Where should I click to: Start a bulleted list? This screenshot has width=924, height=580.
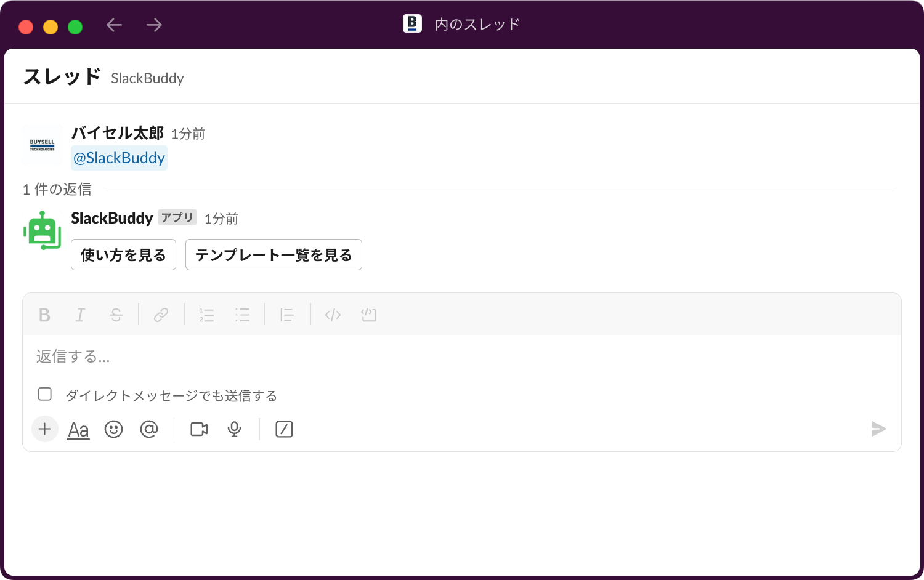pos(243,315)
